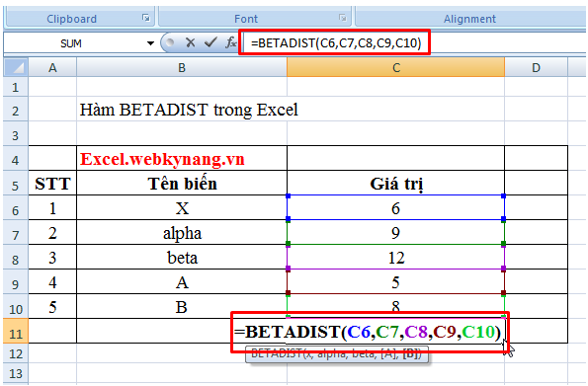The width and height of the screenshot is (588, 386).
Task: Open the Font group dialog launcher
Action: click(342, 18)
